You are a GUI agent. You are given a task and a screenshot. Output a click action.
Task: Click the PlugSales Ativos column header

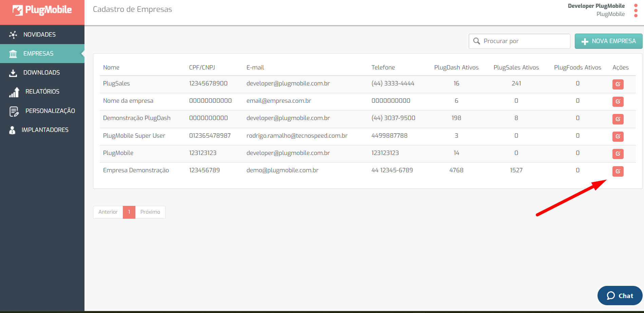pyautogui.click(x=516, y=67)
